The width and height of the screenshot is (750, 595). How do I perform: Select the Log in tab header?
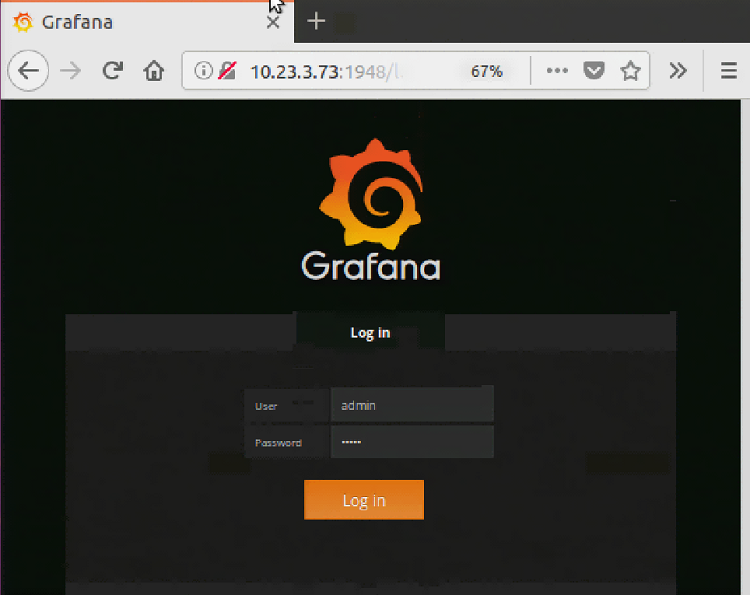pyautogui.click(x=370, y=332)
